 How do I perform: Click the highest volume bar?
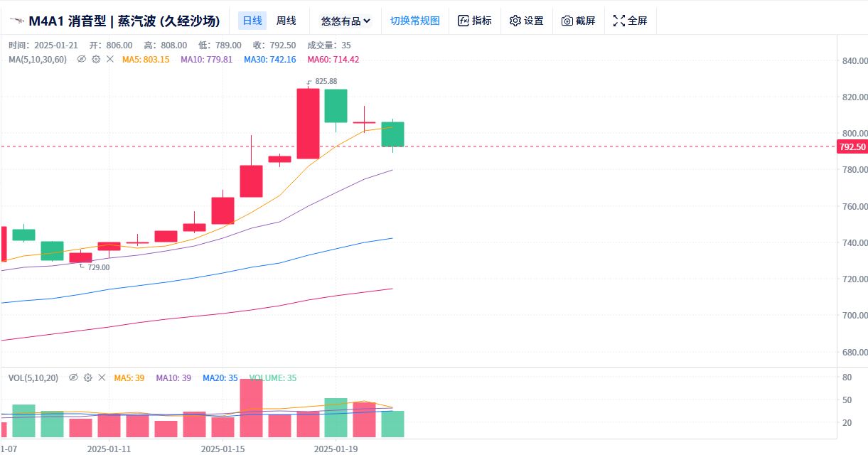pyautogui.click(x=251, y=407)
